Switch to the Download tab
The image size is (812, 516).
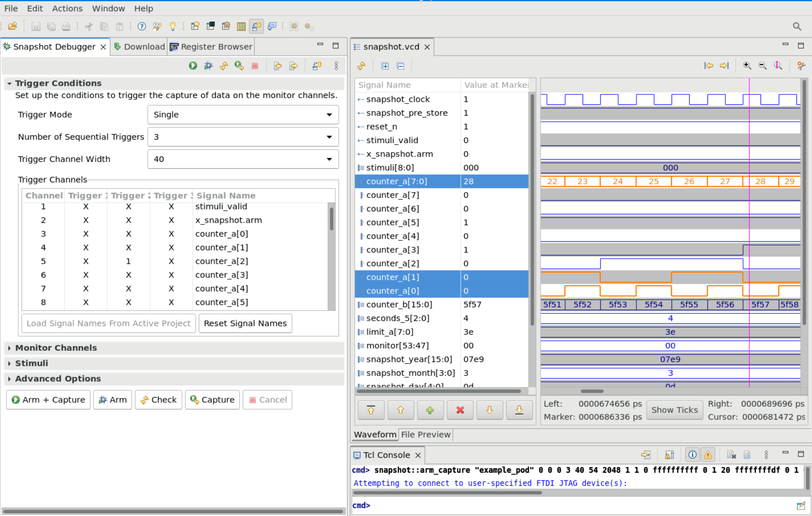[139, 47]
